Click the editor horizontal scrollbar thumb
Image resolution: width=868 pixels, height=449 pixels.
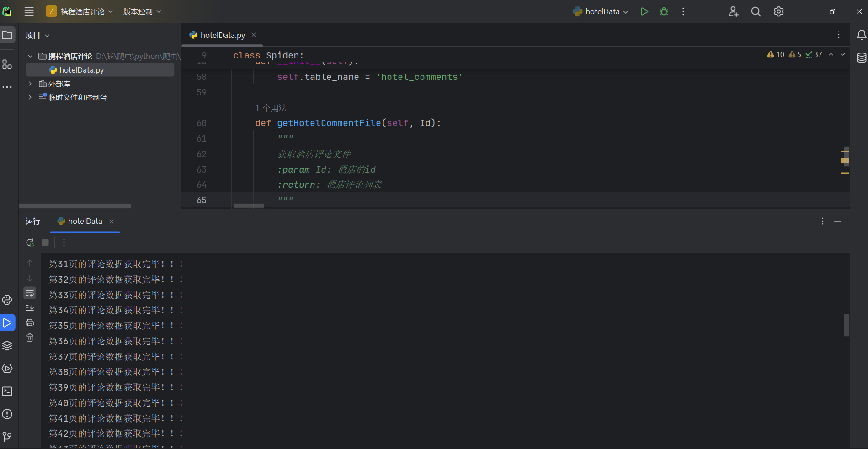[x=249, y=206]
